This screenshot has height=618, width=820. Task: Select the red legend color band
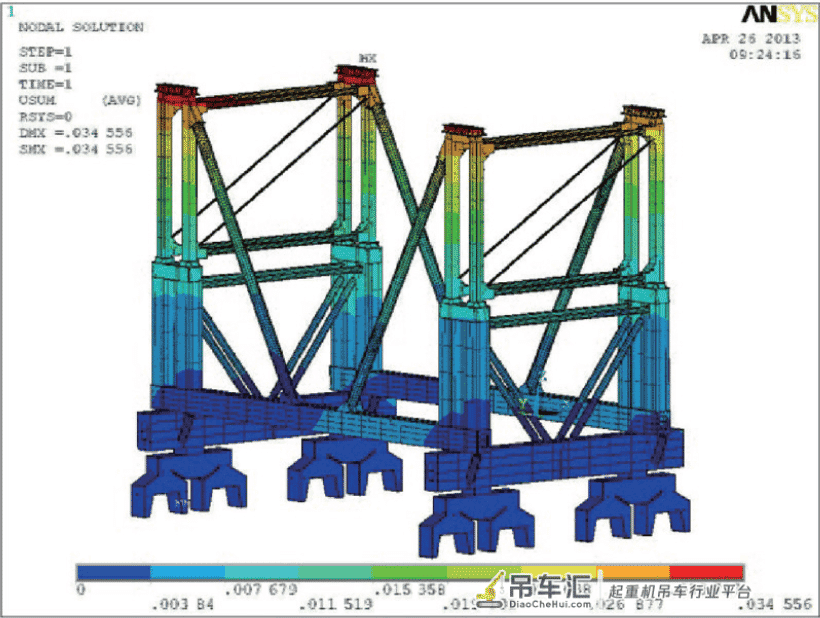click(706, 572)
